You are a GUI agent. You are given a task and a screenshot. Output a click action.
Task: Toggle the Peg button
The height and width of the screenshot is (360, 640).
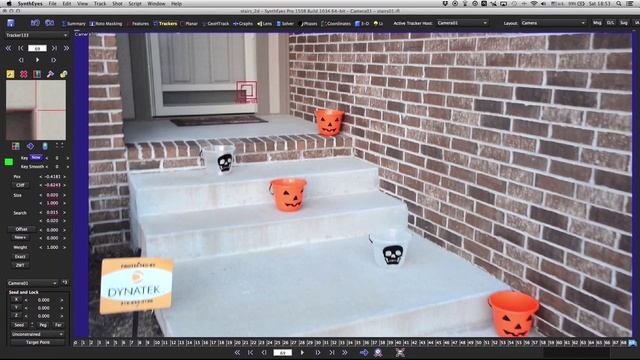click(x=43, y=325)
